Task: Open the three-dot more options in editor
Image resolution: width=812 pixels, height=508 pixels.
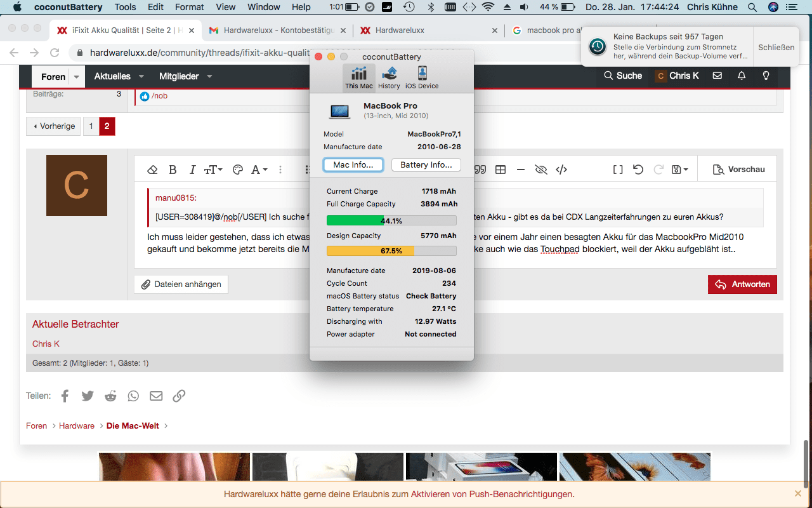Action: tap(280, 170)
